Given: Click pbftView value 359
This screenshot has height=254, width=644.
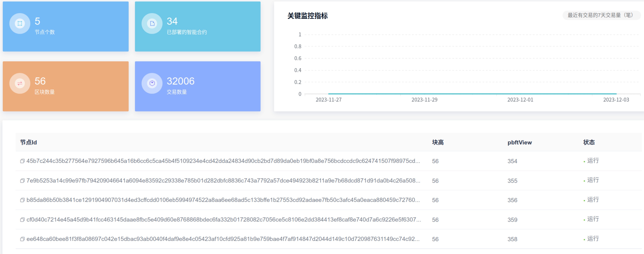Looking at the screenshot, I should pos(512,220).
